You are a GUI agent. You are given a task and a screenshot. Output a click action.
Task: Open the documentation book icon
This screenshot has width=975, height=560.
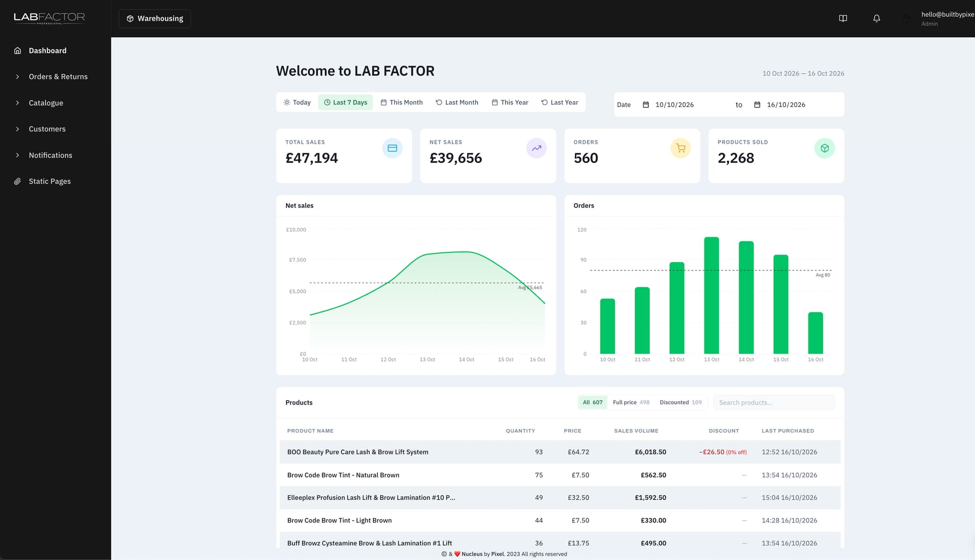coord(843,18)
